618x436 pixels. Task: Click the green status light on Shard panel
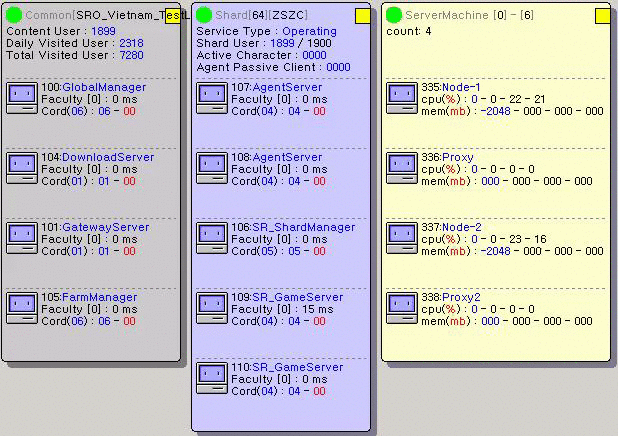coord(204,15)
